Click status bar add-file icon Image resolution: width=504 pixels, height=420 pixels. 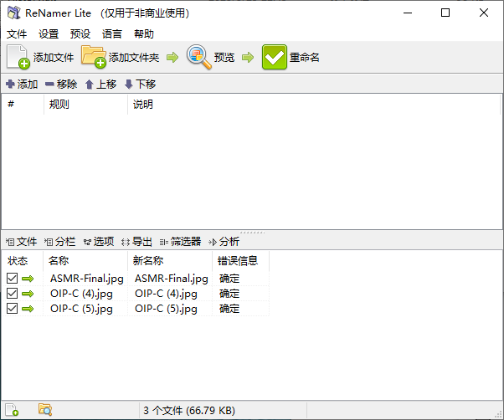[12, 410]
